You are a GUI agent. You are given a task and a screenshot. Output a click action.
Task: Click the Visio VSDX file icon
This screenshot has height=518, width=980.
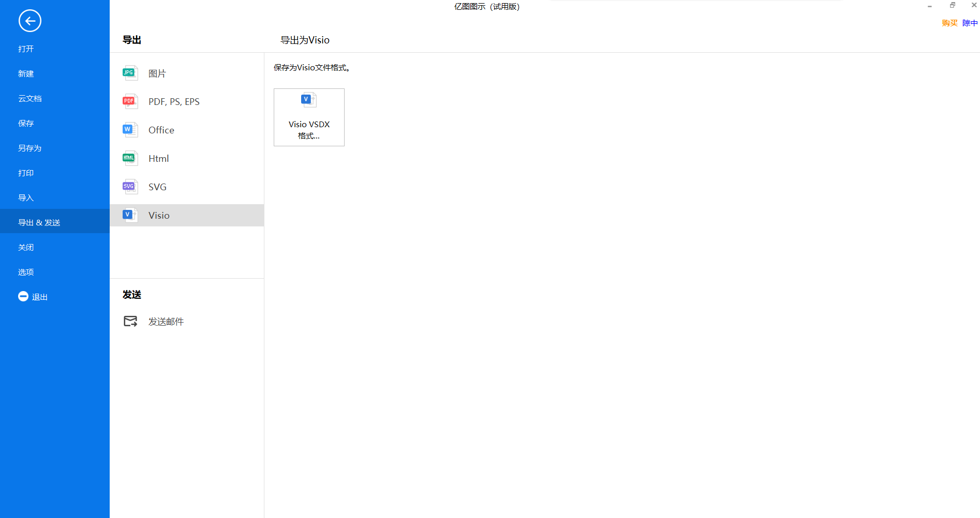[309, 100]
